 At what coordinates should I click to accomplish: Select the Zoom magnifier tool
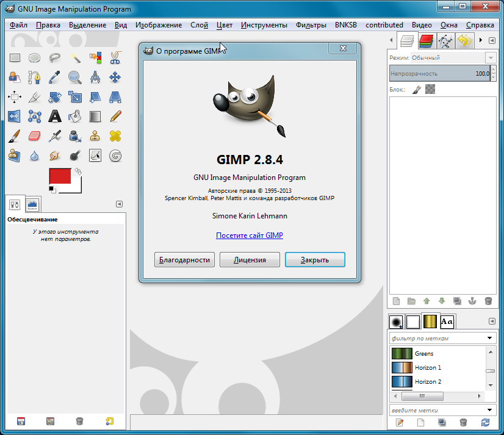75,77
